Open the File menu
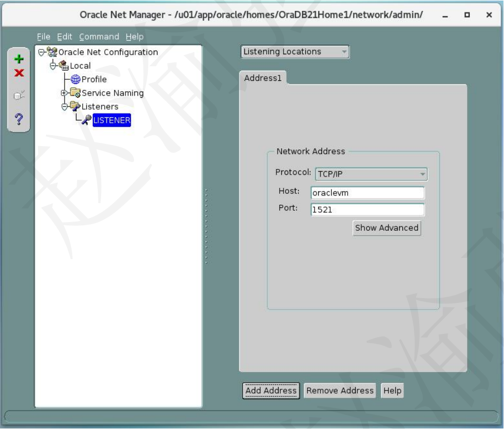The height and width of the screenshot is (429, 504). pyautogui.click(x=43, y=36)
